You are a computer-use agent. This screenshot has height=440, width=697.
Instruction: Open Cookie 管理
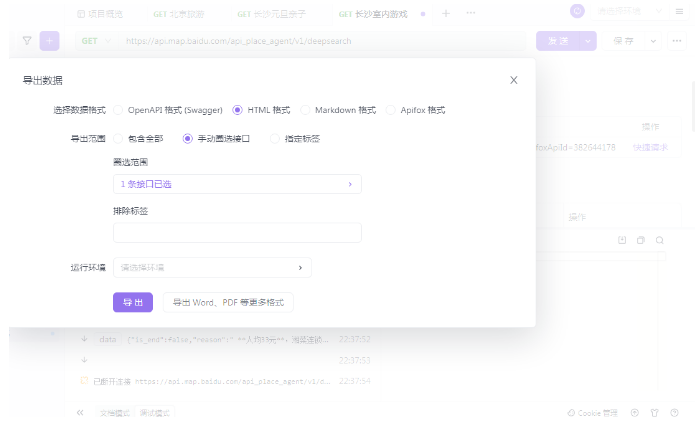point(593,413)
